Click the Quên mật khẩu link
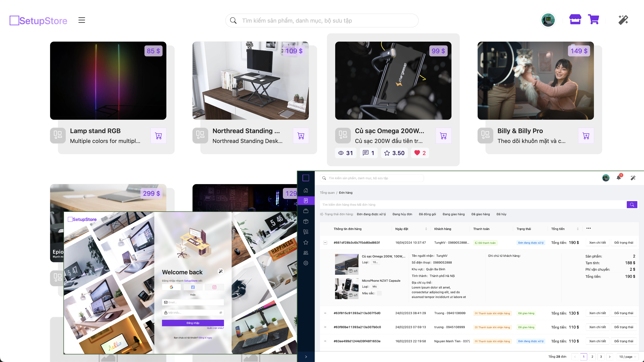 click(215, 328)
